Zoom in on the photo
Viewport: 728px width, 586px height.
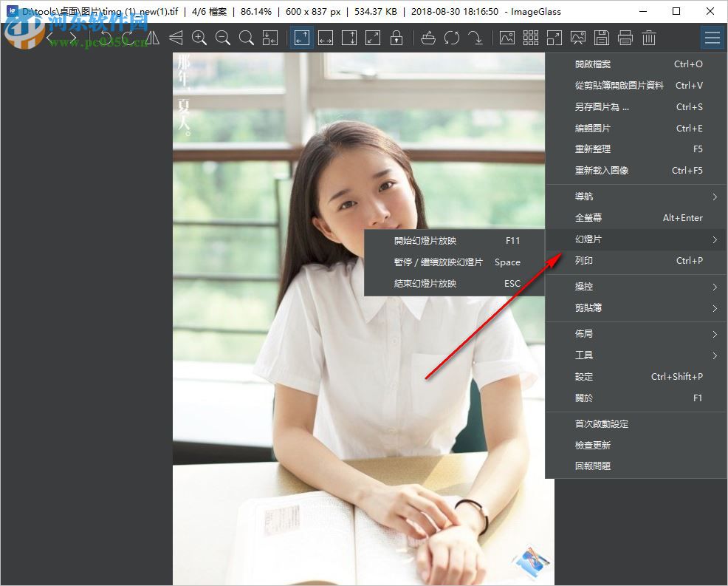pyautogui.click(x=200, y=38)
